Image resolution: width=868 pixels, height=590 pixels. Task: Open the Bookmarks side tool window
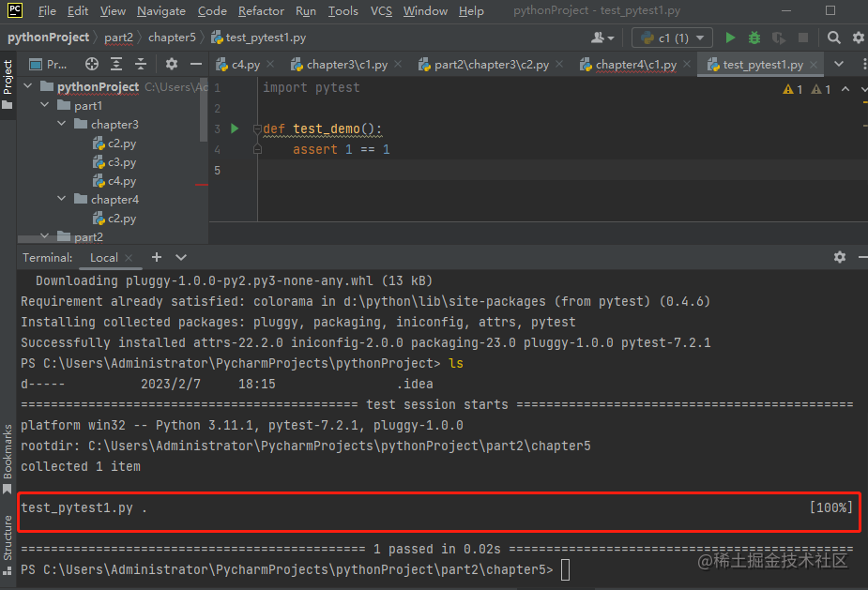pos(8,459)
